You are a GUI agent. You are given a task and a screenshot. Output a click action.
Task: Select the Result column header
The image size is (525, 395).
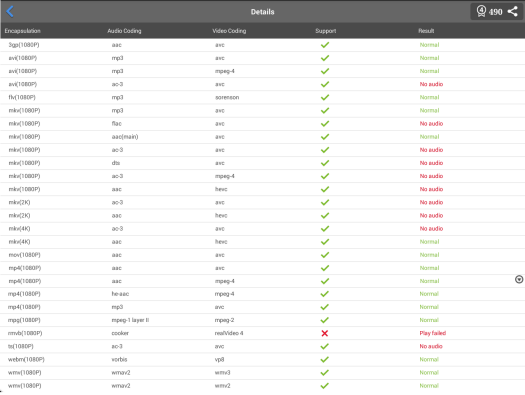coord(426,31)
